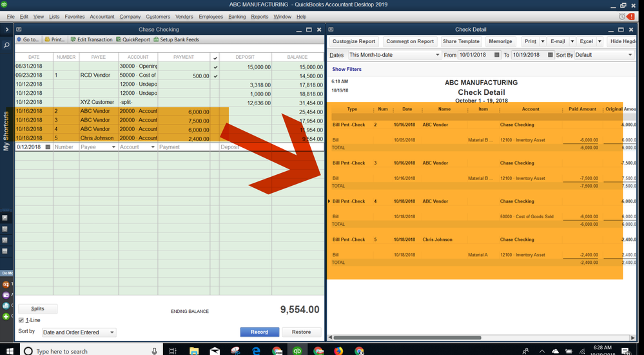Click the Restore button

pos(302,332)
